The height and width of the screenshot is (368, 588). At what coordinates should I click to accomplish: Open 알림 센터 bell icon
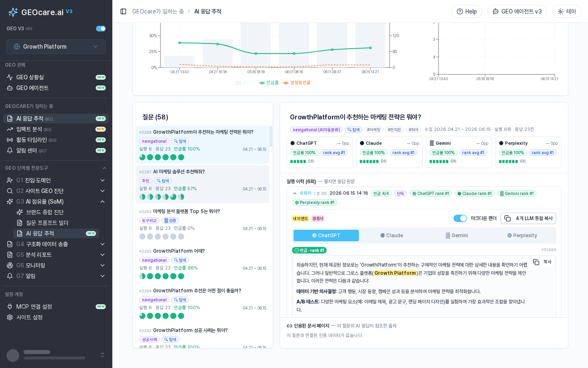click(10, 150)
